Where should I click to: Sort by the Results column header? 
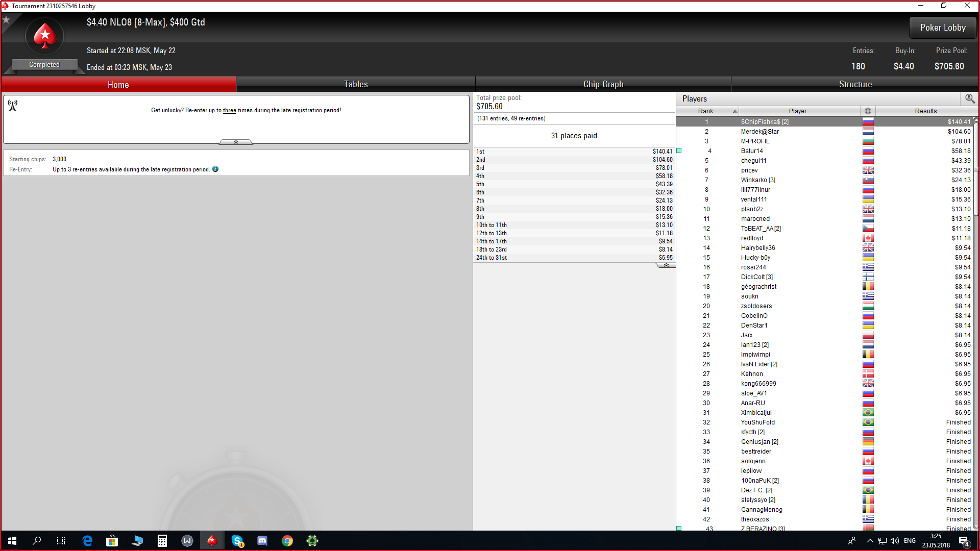(x=925, y=111)
